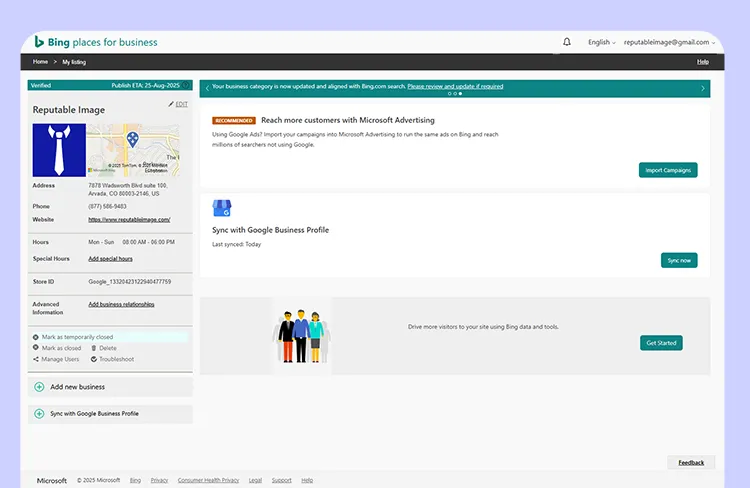Open the Support footer link
The height and width of the screenshot is (488, 750).
coord(281,480)
